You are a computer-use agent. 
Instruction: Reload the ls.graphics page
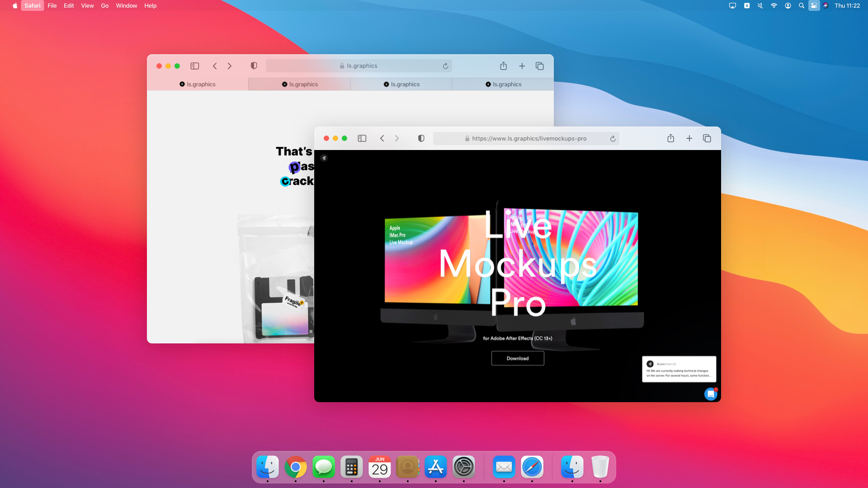pos(445,66)
